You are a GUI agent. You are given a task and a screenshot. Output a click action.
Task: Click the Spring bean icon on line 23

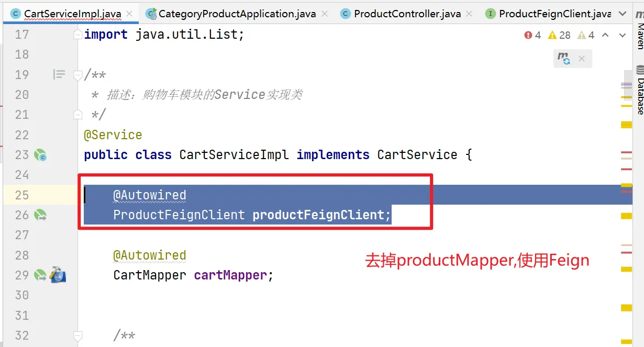point(40,155)
